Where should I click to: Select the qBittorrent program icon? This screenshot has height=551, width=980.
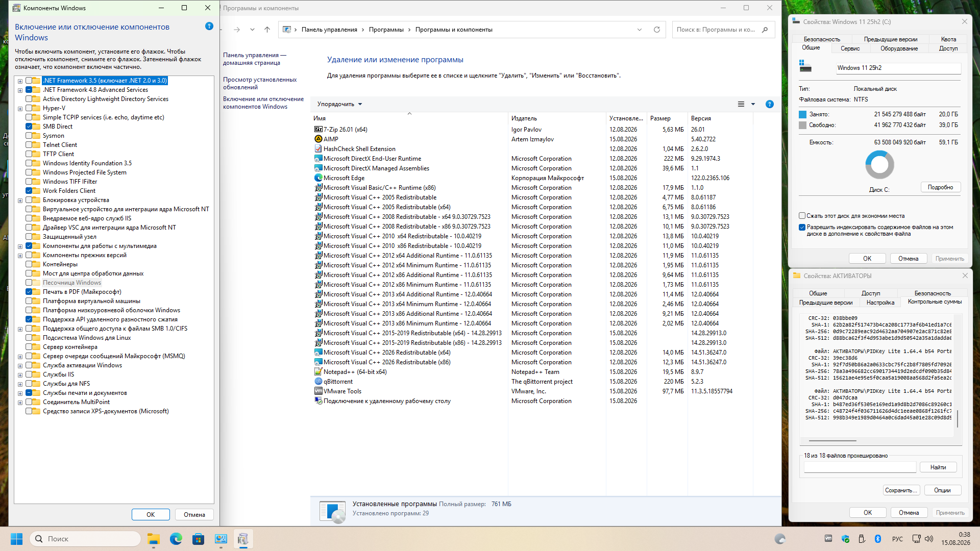coord(318,382)
